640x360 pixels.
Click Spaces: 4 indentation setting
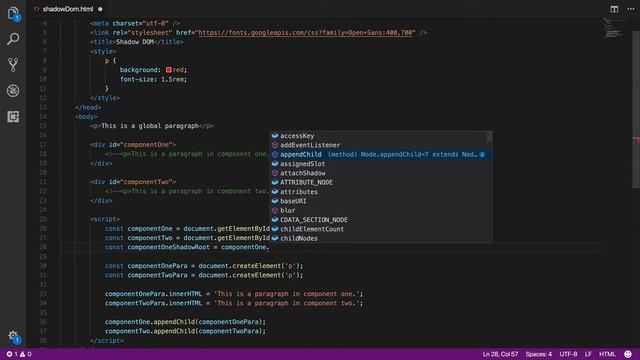[x=538, y=354]
